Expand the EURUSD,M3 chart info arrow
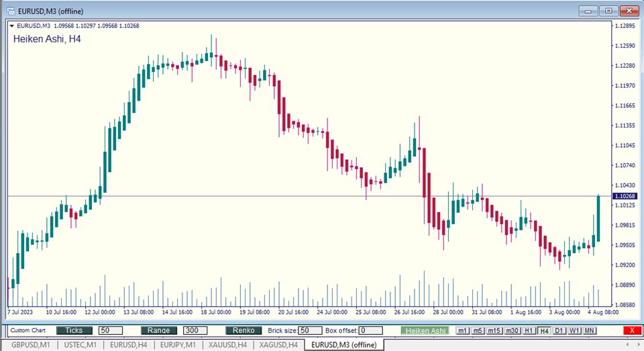The height and width of the screenshot is (351, 644). click(x=12, y=26)
